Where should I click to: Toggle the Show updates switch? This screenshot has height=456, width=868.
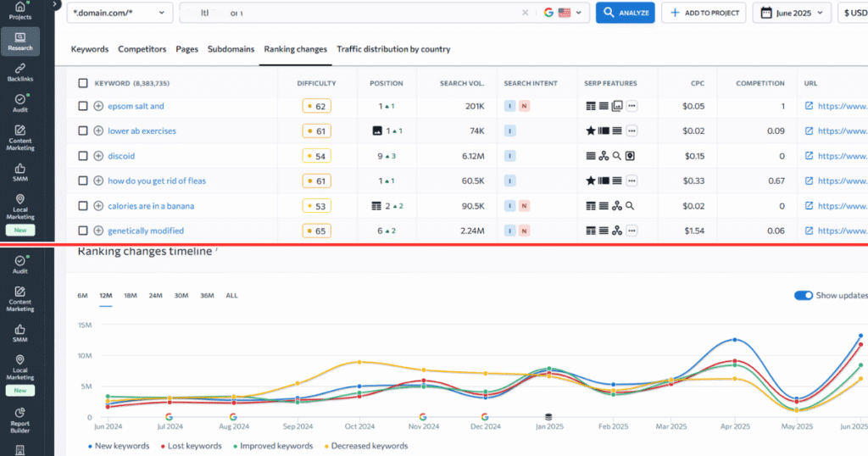coord(804,296)
